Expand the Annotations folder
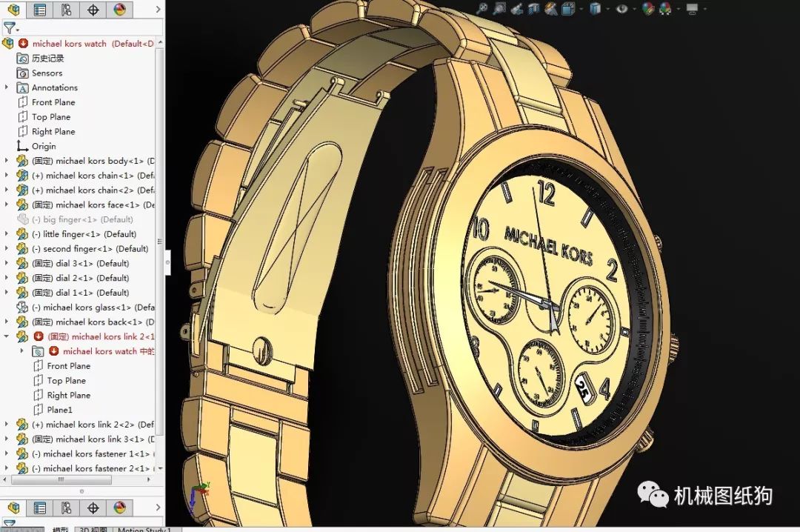 (x=6, y=87)
